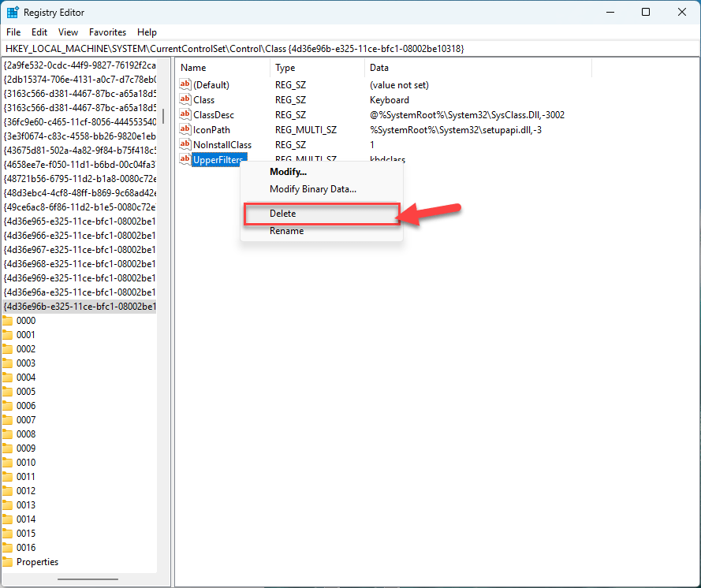Sort values by the Type column header
This screenshot has height=588, width=701.
click(285, 68)
